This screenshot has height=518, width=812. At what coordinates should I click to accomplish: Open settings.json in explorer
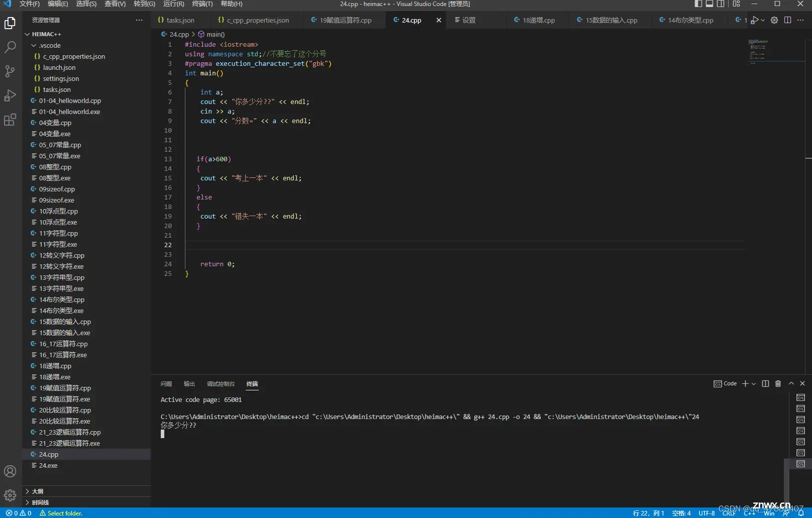click(86, 78)
